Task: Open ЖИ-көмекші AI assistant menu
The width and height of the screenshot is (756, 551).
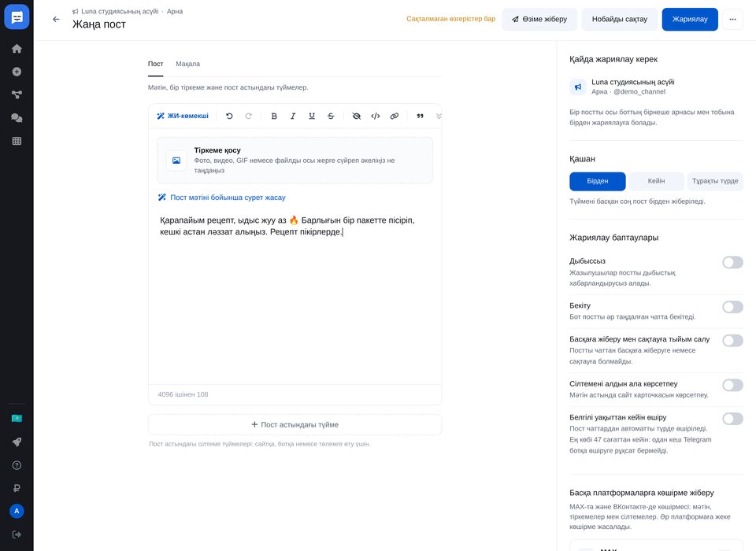Action: click(183, 116)
